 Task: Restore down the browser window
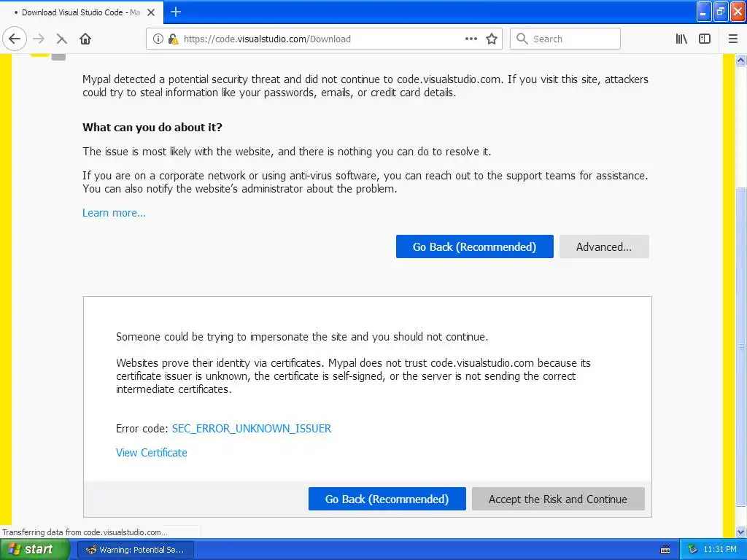click(721, 12)
